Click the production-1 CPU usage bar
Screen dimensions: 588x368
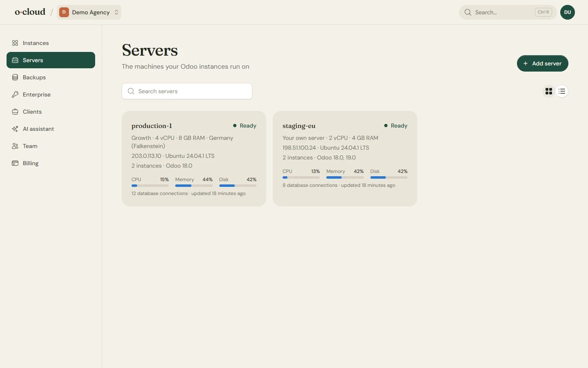click(x=150, y=186)
